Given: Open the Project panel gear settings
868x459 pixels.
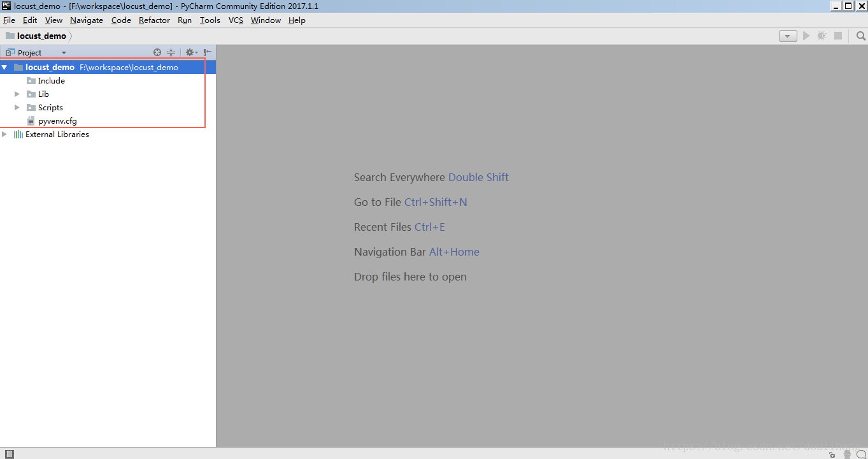Looking at the screenshot, I should [x=191, y=52].
